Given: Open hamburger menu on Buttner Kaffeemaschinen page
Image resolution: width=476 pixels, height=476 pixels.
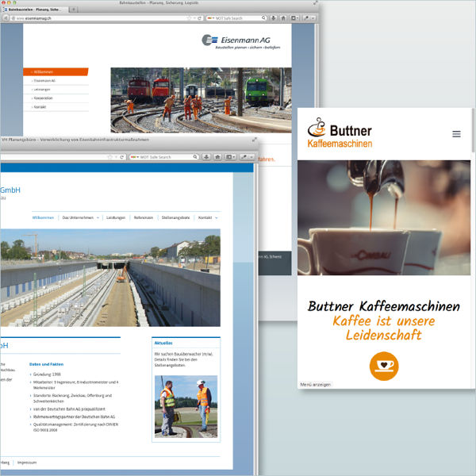Looking at the screenshot, I should [456, 134].
